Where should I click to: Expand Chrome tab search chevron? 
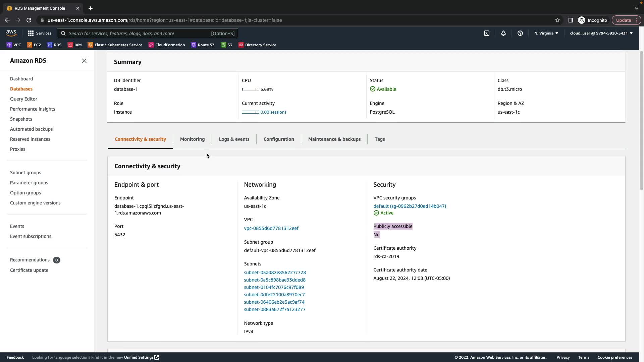point(636,8)
